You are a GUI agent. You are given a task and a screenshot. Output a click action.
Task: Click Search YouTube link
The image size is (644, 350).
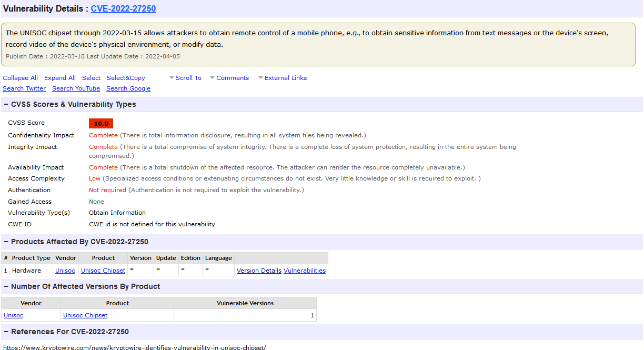76,88
